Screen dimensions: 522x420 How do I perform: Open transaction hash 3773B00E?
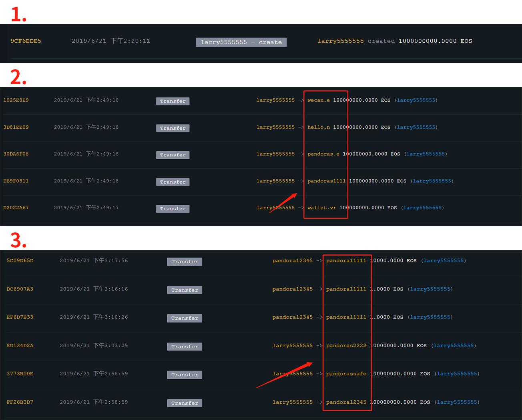coord(20,374)
